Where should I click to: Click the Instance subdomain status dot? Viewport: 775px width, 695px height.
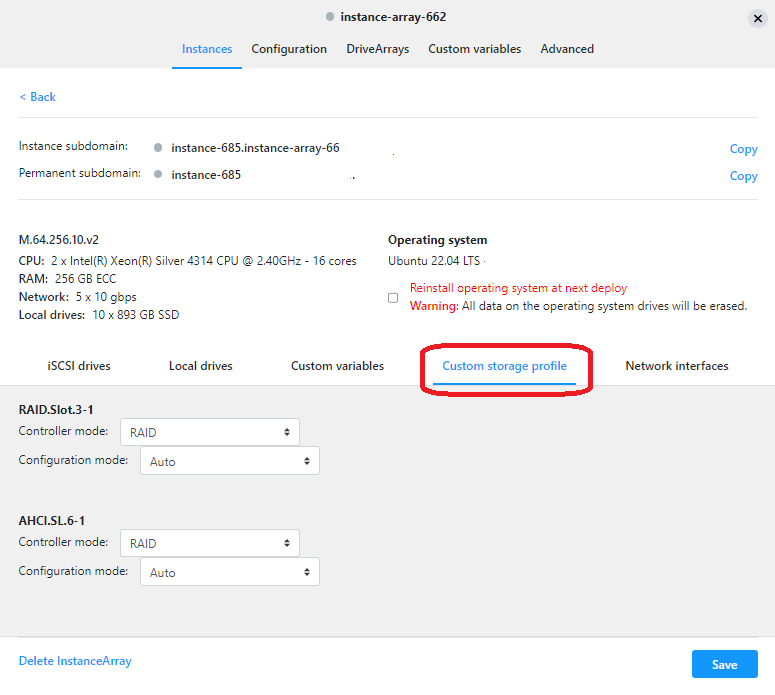pyautogui.click(x=158, y=148)
